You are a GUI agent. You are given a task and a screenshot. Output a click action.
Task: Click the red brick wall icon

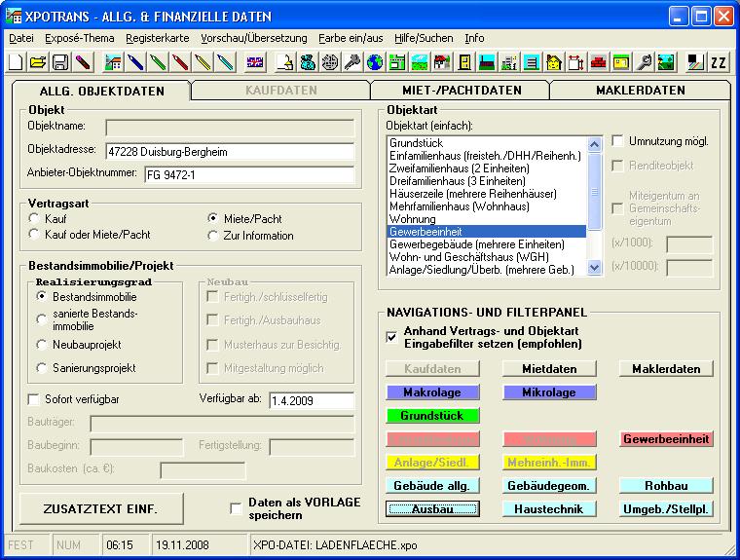(597, 63)
